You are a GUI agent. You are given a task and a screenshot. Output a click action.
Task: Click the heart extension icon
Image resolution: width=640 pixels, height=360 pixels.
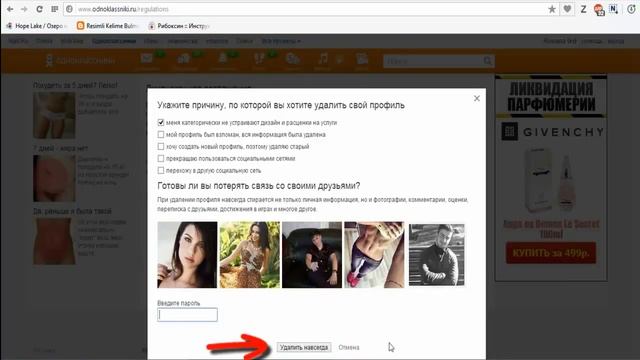click(567, 9)
